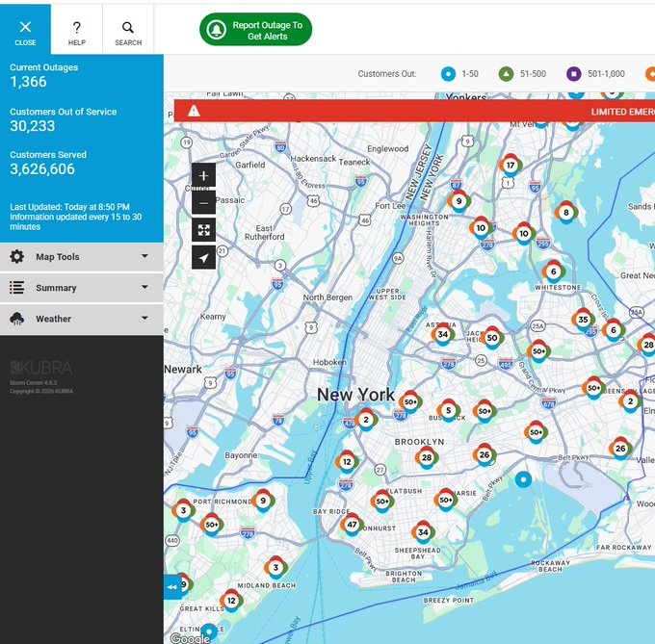Open the Help section

tap(77, 29)
